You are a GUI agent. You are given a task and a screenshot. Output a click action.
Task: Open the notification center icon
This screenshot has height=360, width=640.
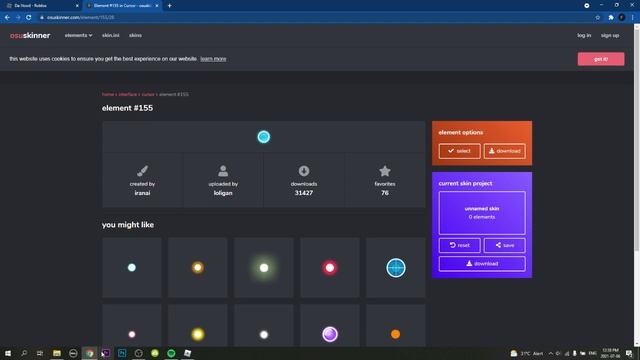[x=629, y=353]
